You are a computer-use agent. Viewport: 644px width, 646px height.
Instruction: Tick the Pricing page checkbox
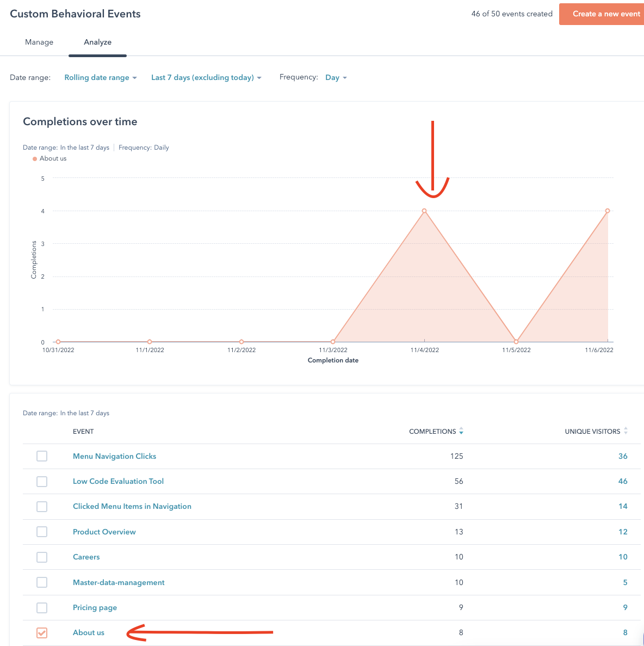42,607
